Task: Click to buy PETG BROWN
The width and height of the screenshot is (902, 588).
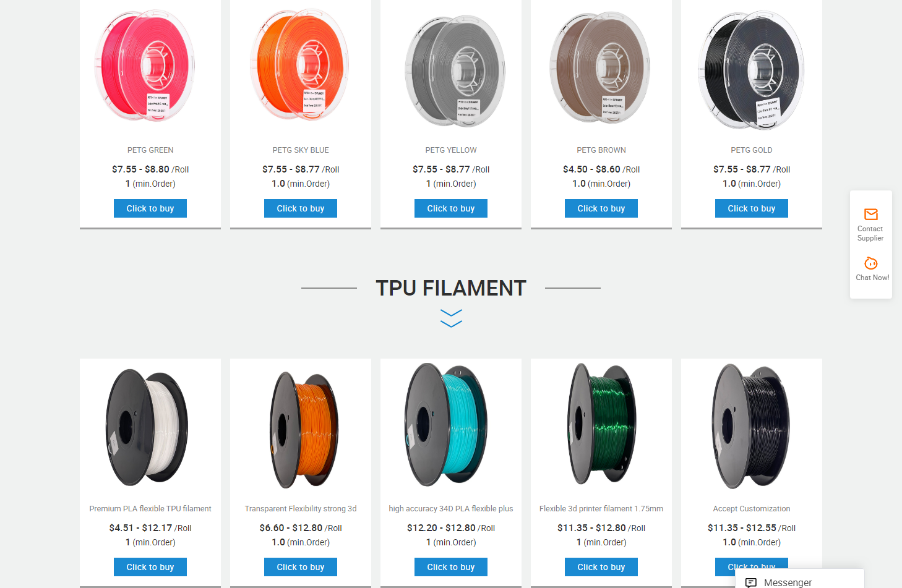Action: (x=601, y=208)
